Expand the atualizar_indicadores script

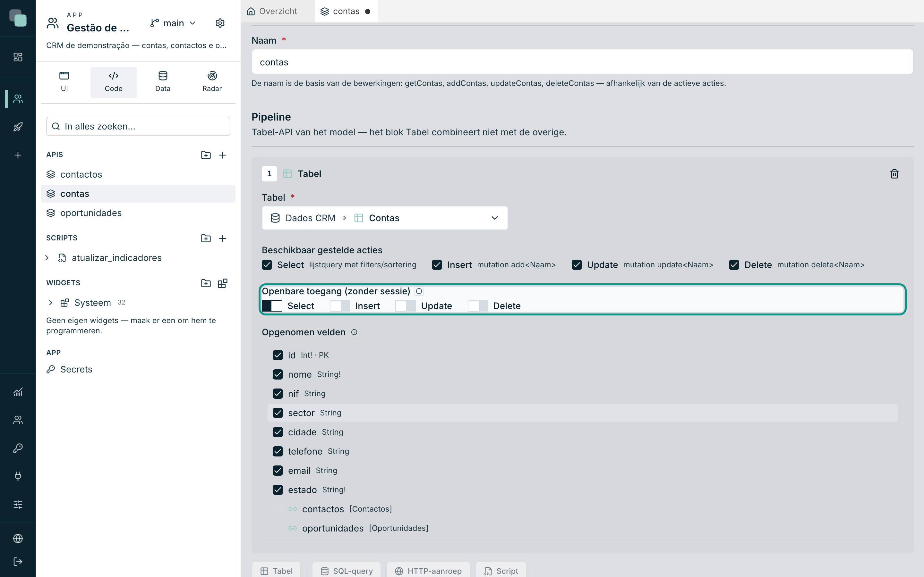tap(47, 258)
